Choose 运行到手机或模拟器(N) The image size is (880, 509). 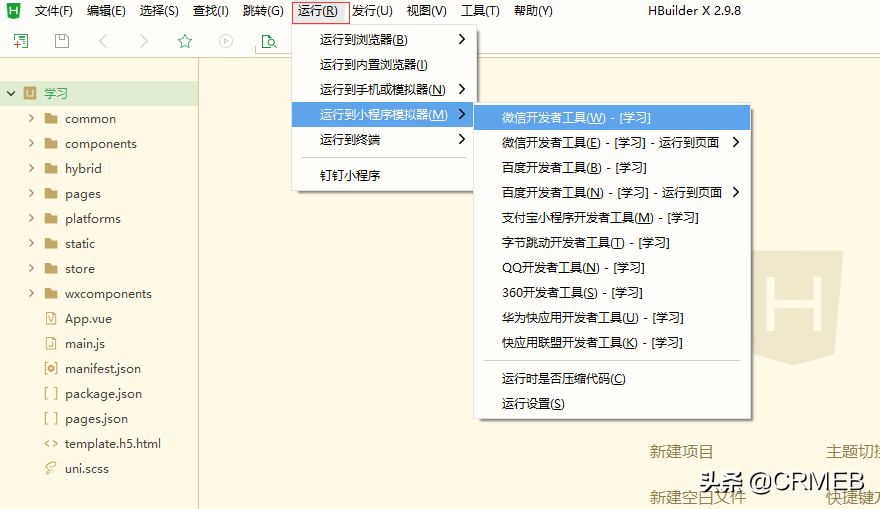384,90
